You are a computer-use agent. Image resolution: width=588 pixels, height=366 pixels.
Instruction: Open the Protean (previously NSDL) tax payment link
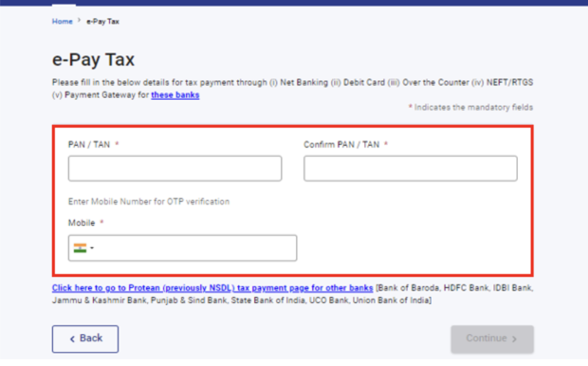(x=212, y=287)
